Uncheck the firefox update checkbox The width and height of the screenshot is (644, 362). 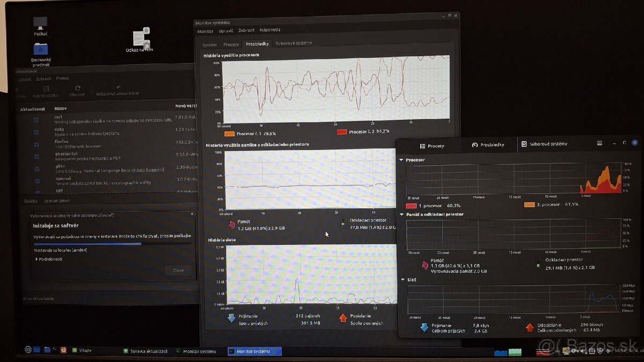click(x=36, y=144)
